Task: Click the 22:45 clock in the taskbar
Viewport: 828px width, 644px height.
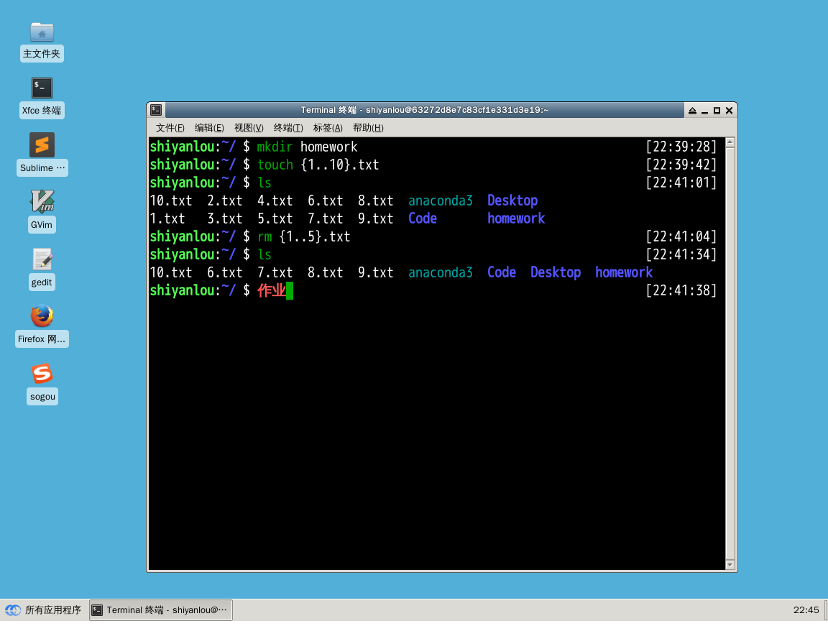Action: click(x=806, y=609)
